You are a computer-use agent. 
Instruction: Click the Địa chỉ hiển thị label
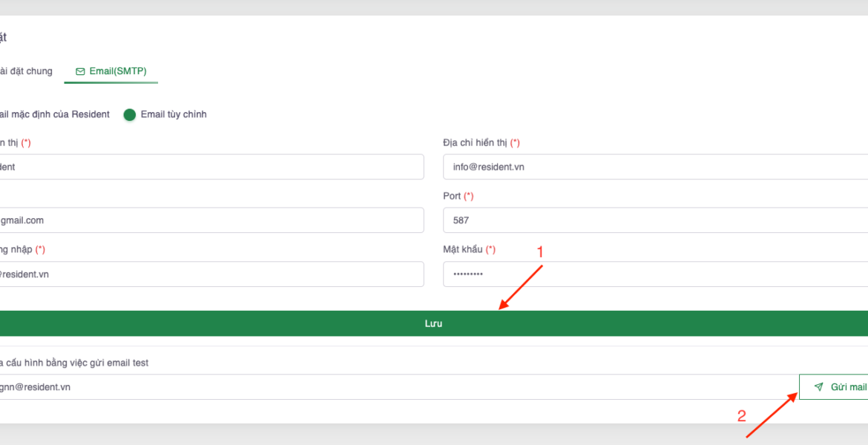click(476, 143)
